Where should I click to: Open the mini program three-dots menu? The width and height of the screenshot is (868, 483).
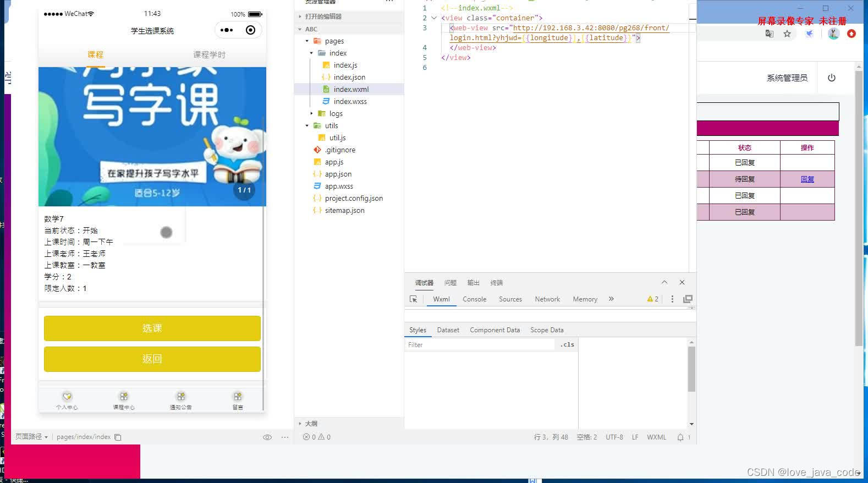tap(227, 30)
